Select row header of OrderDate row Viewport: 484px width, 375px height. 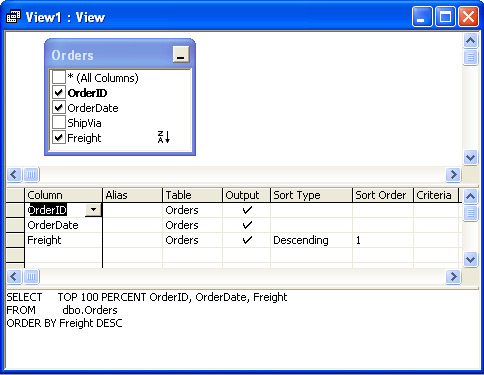coord(15,225)
